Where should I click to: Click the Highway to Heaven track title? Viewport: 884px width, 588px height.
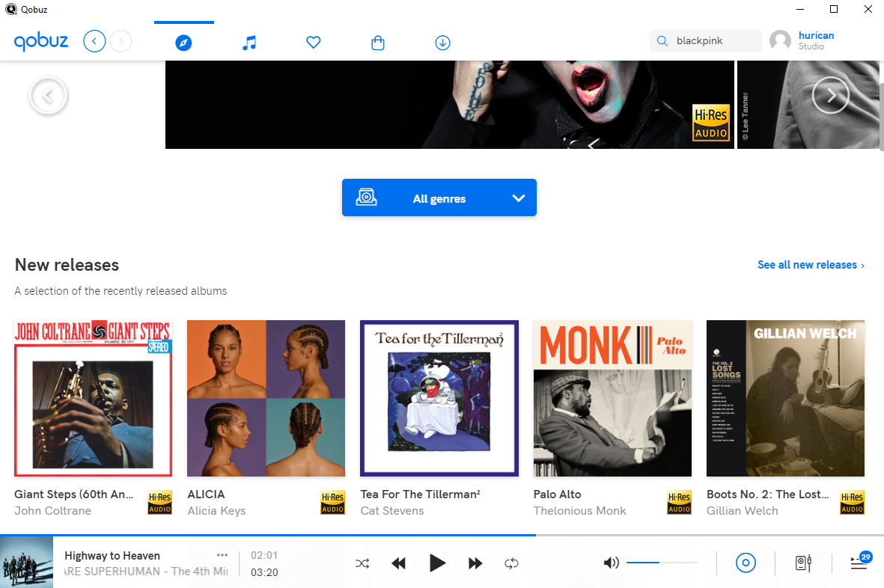[112, 556]
